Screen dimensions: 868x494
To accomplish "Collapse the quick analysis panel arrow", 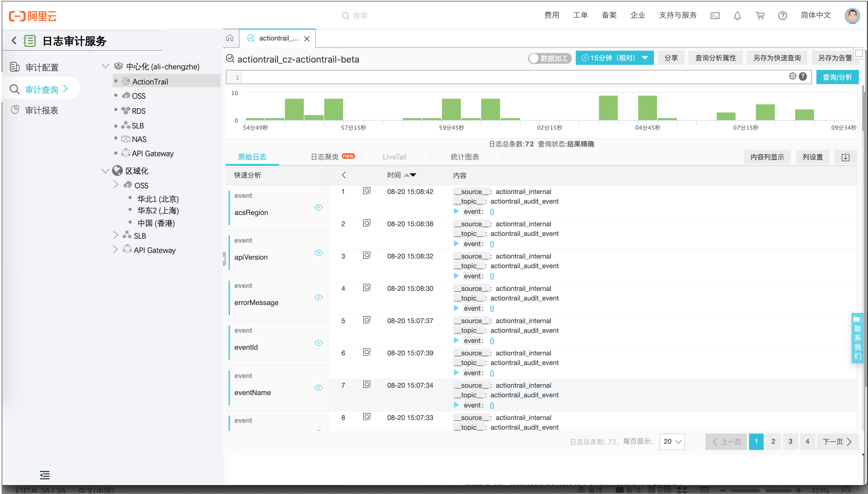I will [x=344, y=175].
